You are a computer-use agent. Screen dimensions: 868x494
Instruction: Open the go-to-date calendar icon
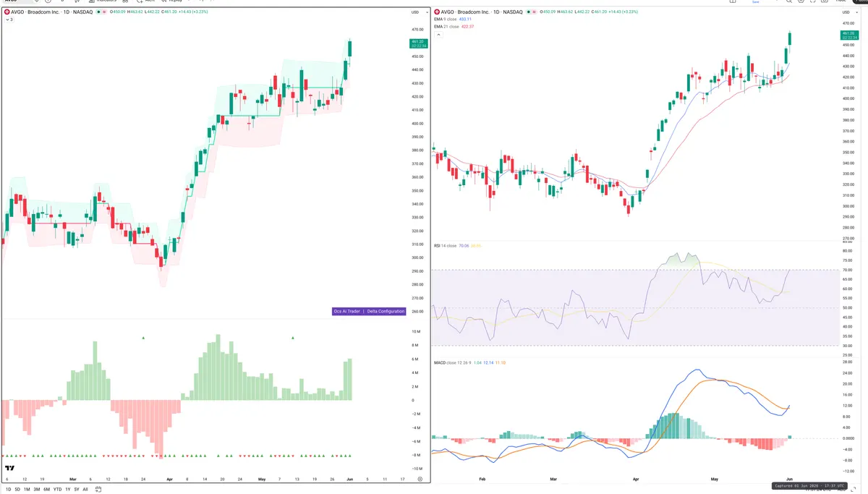[98, 489]
